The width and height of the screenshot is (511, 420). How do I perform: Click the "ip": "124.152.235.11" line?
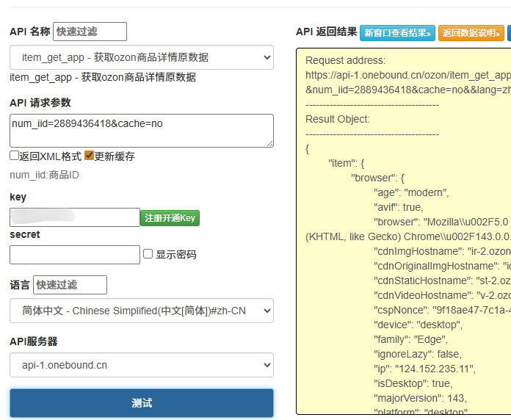(424, 369)
